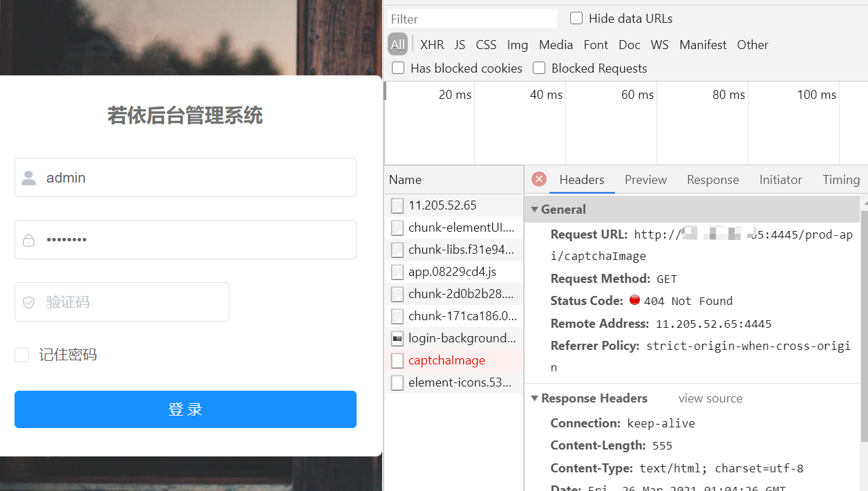Image resolution: width=868 pixels, height=491 pixels.
Task: Click the view source link
Action: 710,398
